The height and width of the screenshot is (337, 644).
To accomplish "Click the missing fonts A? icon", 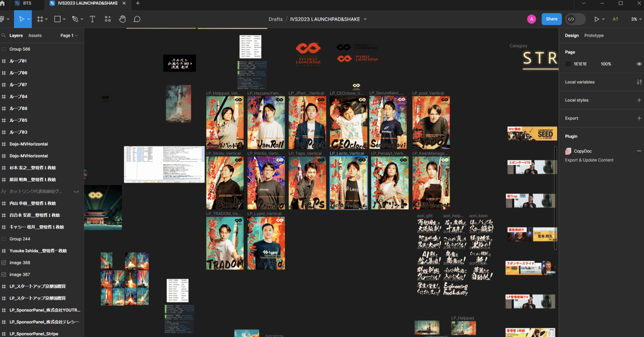I will coord(616,19).
